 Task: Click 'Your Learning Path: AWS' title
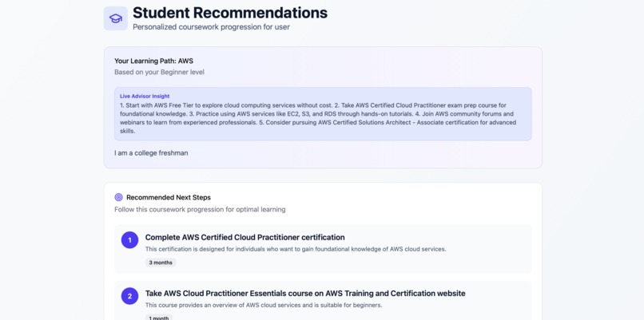coord(153,61)
